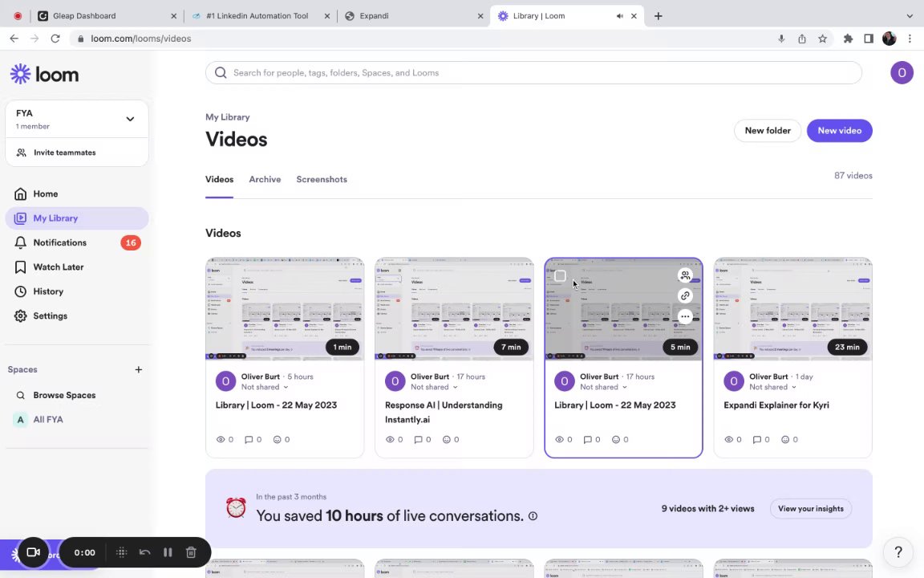Screen dimensions: 924x578
Task: Click Response AI | Understanding Instantly.ai title
Action: coord(444,413)
